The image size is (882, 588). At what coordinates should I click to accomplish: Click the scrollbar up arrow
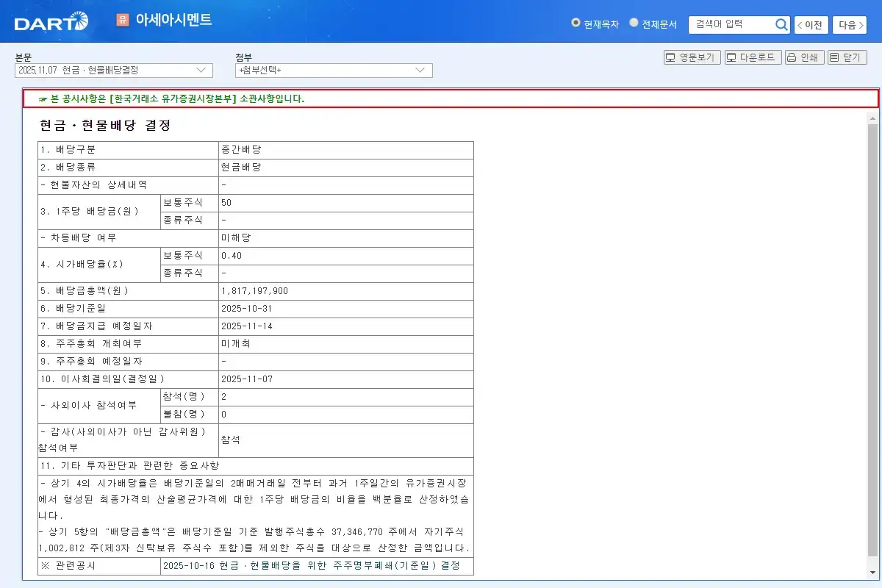point(872,118)
